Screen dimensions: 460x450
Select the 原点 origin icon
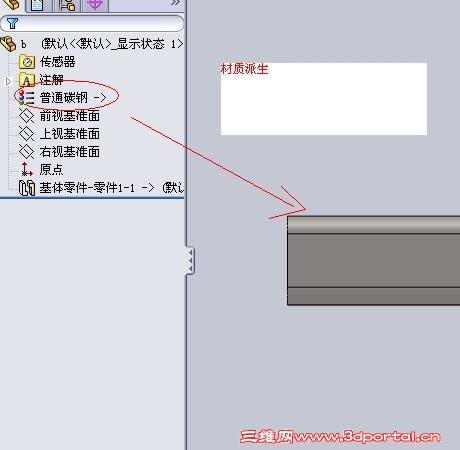pos(27,169)
